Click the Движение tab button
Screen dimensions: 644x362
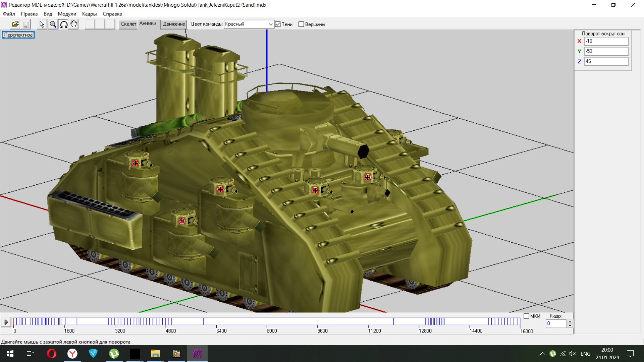tap(174, 24)
